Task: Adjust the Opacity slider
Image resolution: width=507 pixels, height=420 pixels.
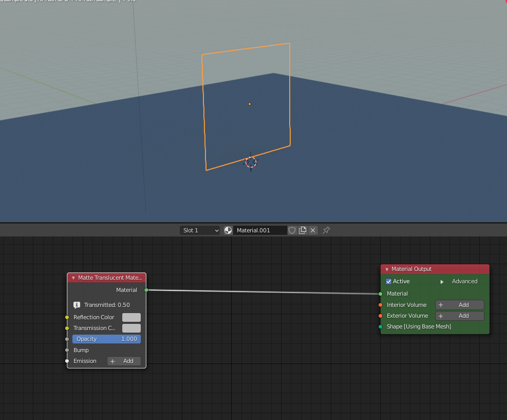Action: click(106, 339)
